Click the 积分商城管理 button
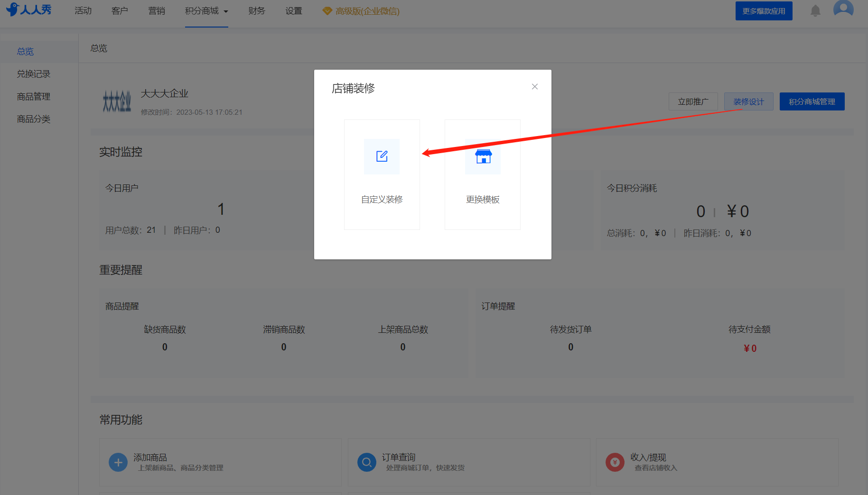This screenshot has height=495, width=868. tap(812, 101)
